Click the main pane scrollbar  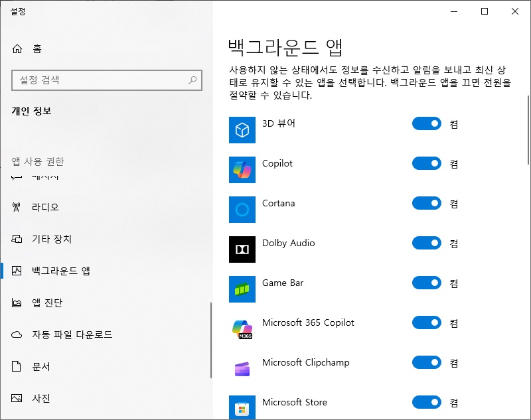(528, 130)
